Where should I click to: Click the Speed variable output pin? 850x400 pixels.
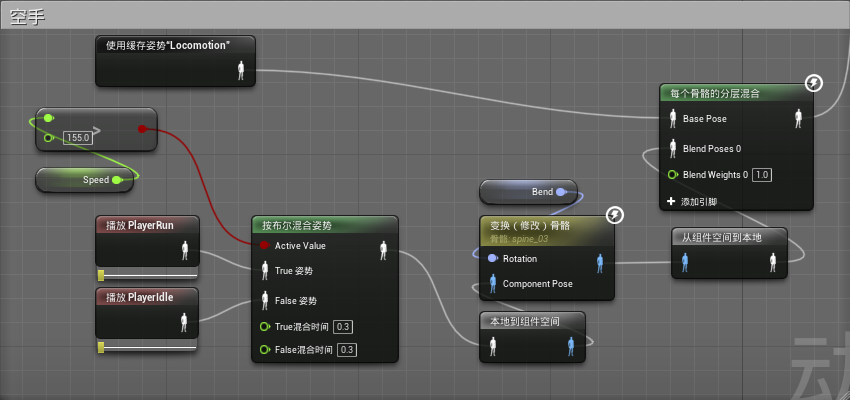coord(118,180)
